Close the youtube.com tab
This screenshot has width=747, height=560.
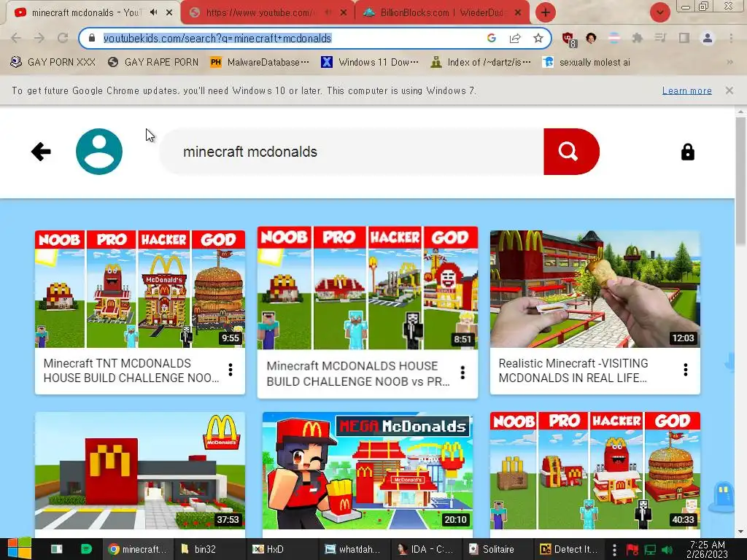click(x=344, y=13)
